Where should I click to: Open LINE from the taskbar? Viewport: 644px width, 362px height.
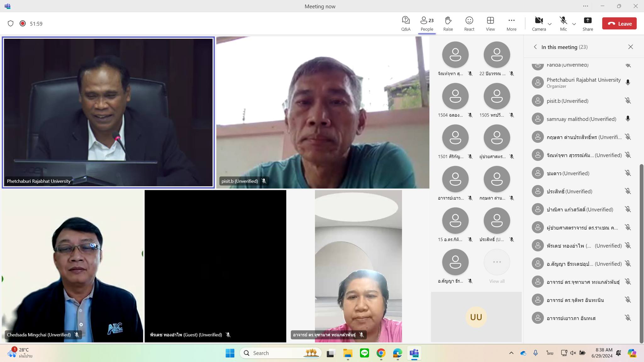(364, 353)
